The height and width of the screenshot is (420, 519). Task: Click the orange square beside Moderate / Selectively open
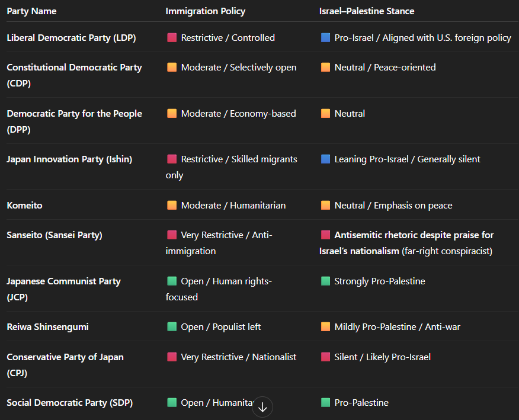[x=172, y=67]
